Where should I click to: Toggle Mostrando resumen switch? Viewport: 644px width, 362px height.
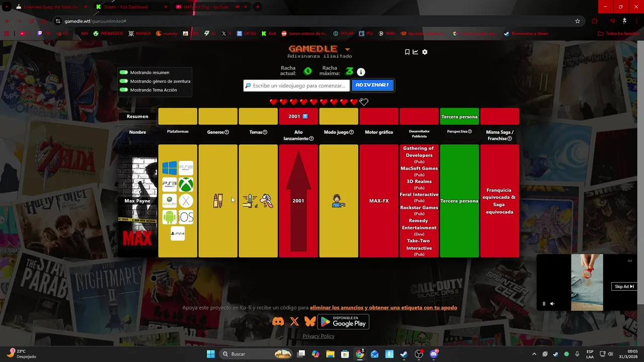[124, 72]
